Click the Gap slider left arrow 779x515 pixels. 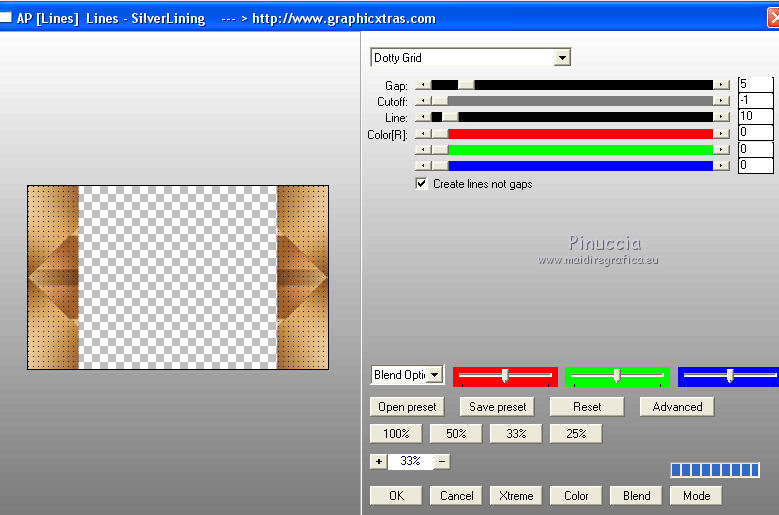423,85
